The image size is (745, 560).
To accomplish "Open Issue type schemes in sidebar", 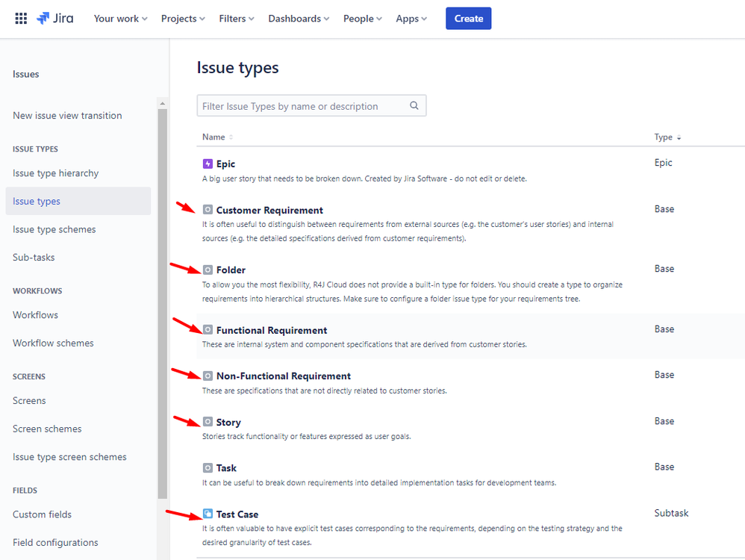I will pos(54,229).
